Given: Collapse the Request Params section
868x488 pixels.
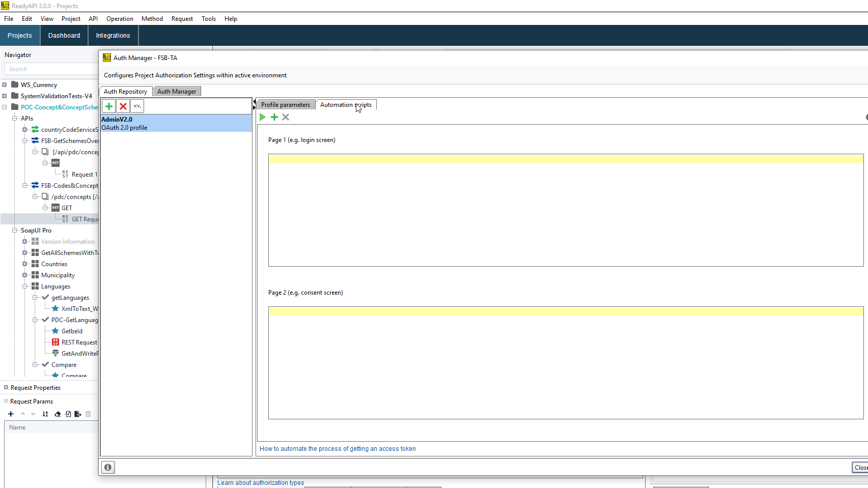Looking at the screenshot, I should click(6, 401).
